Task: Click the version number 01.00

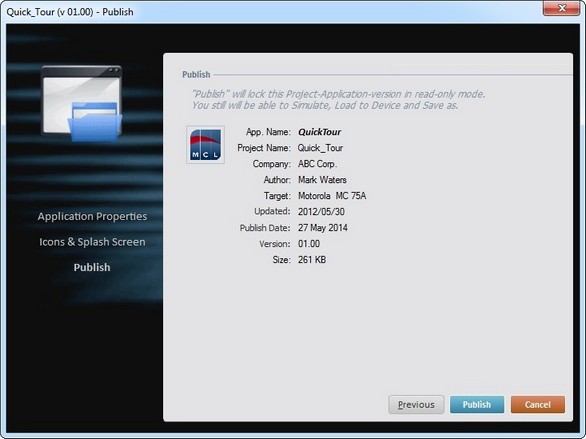Action: click(309, 244)
